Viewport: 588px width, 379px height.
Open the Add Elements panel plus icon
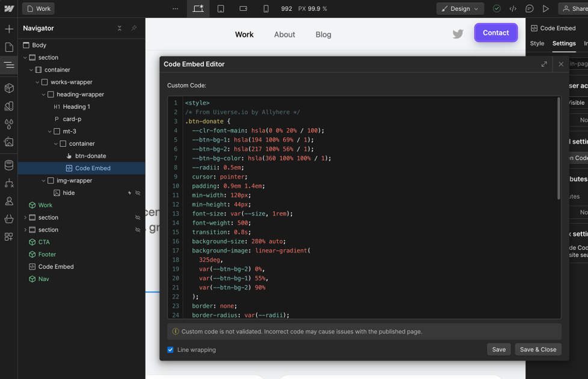[x=9, y=29]
